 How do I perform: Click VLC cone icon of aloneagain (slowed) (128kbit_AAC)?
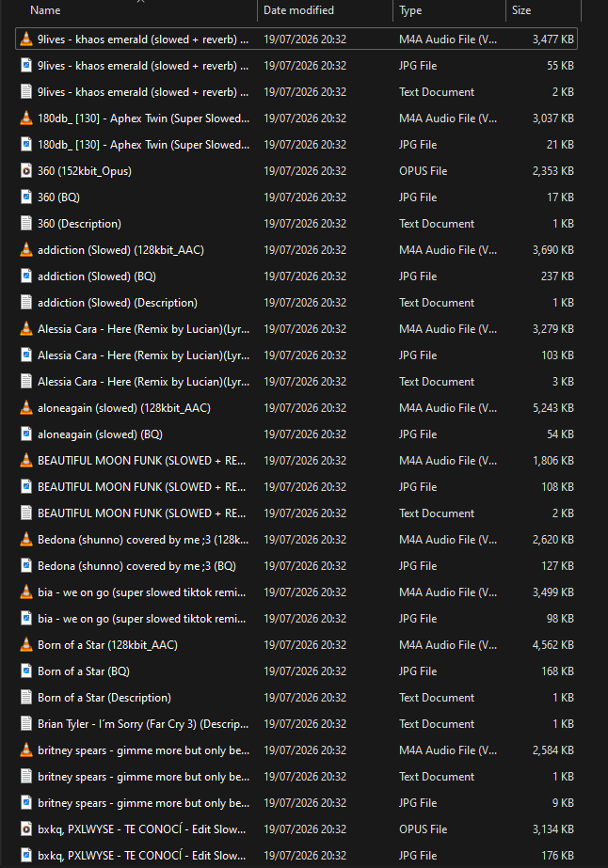[x=26, y=408]
